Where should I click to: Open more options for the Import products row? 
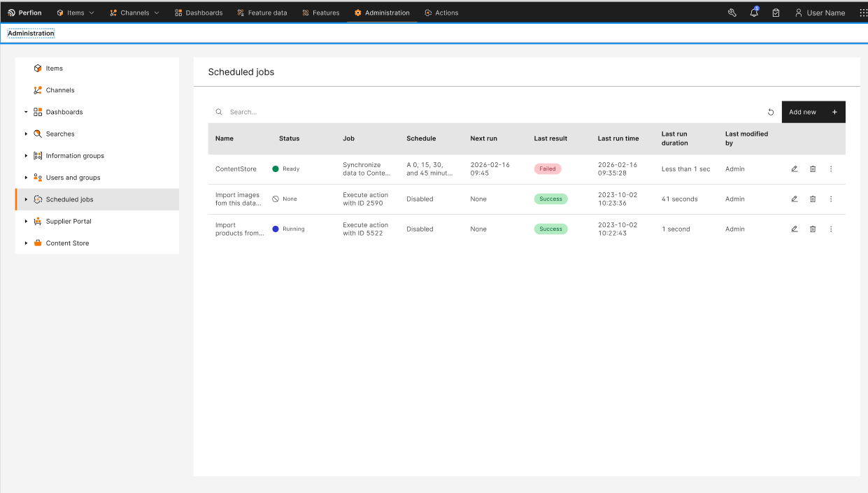(x=831, y=229)
